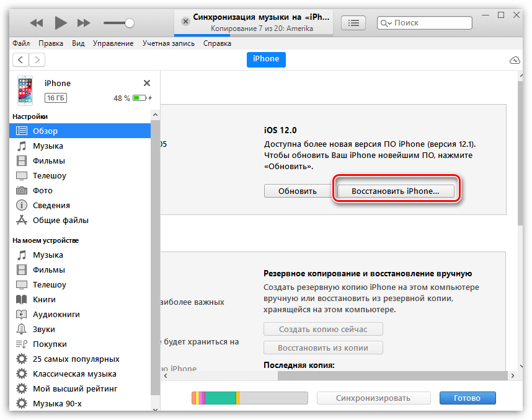
Task: Open the Учетная запись menu
Action: click(x=168, y=43)
